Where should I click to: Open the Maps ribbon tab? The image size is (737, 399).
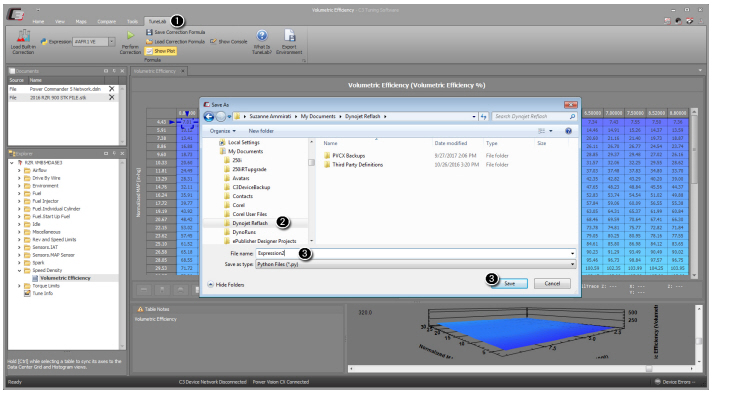tap(81, 22)
